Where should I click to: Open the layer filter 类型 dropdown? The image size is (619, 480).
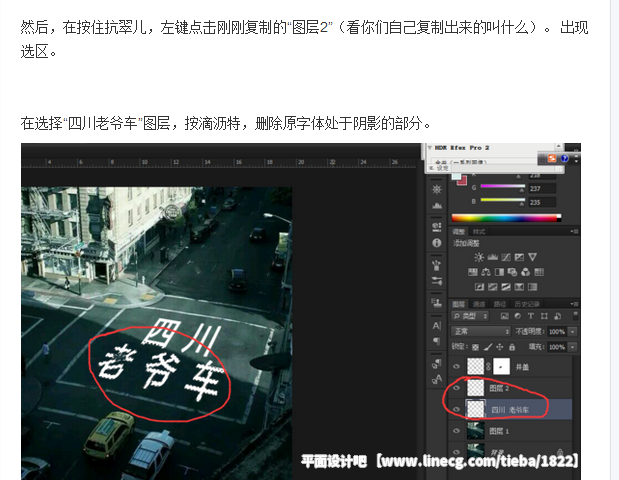point(470,316)
